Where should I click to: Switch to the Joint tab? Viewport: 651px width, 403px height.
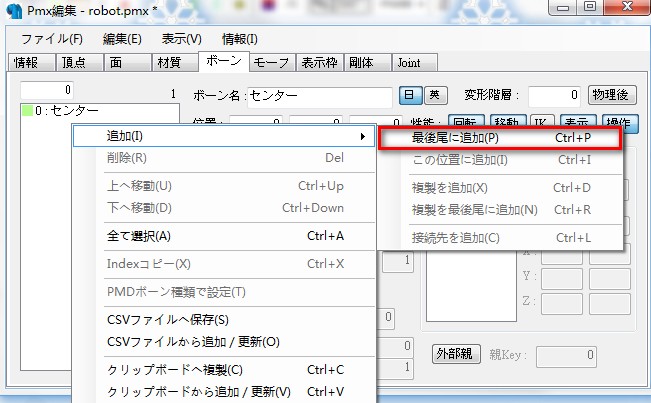(x=415, y=63)
